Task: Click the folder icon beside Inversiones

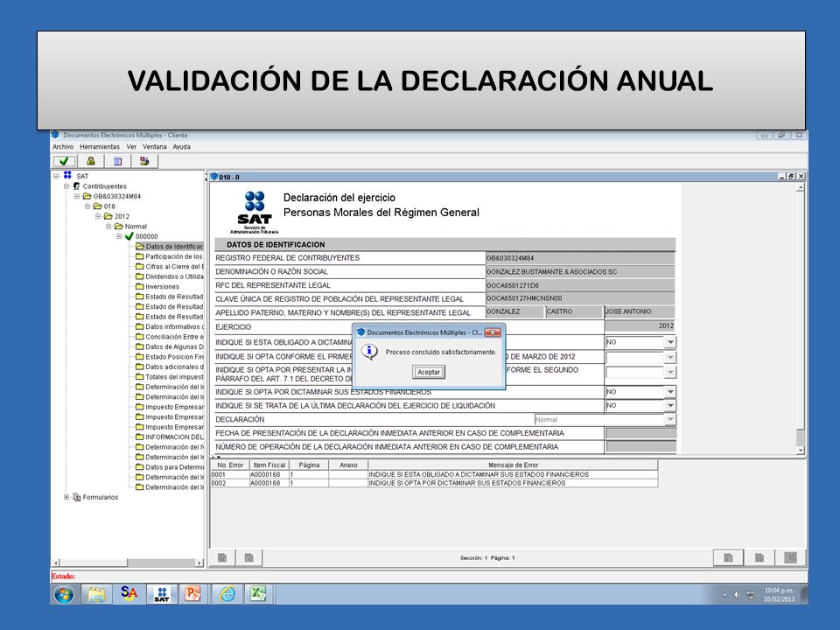Action: [140, 287]
